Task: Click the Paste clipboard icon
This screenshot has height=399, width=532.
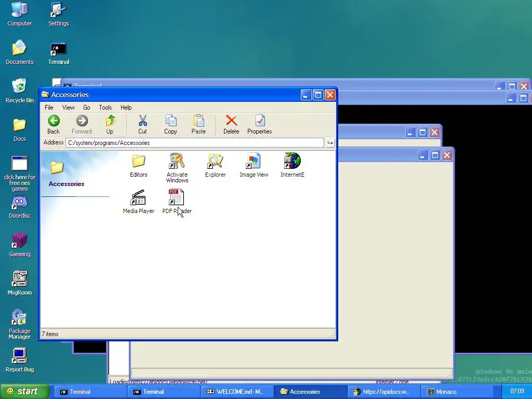Action: [198, 125]
